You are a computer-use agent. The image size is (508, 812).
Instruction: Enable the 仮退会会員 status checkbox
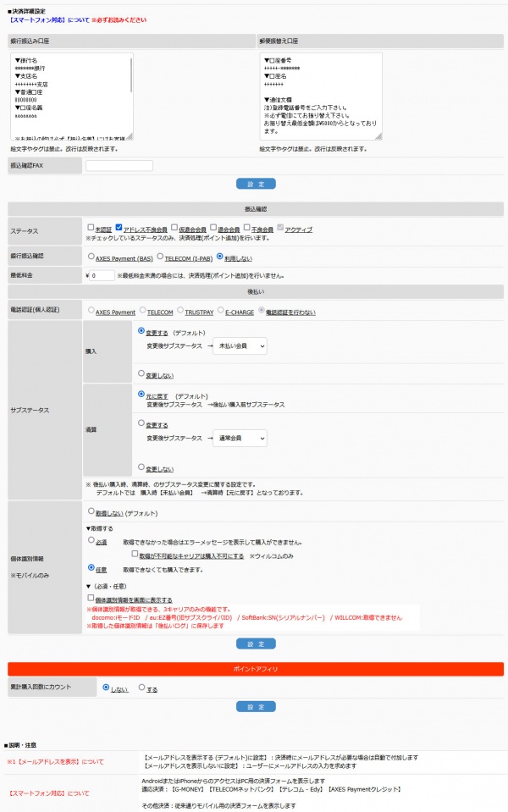174,228
